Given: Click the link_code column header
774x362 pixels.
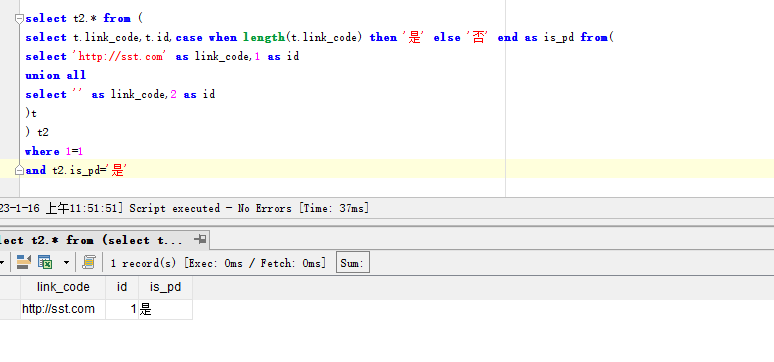Looking at the screenshot, I should click(x=63, y=287).
